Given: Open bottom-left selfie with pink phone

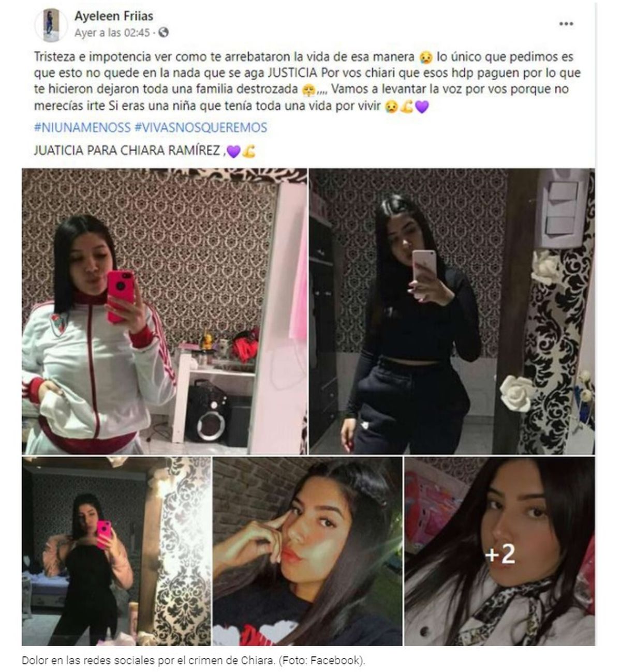Looking at the screenshot, I should [116, 551].
